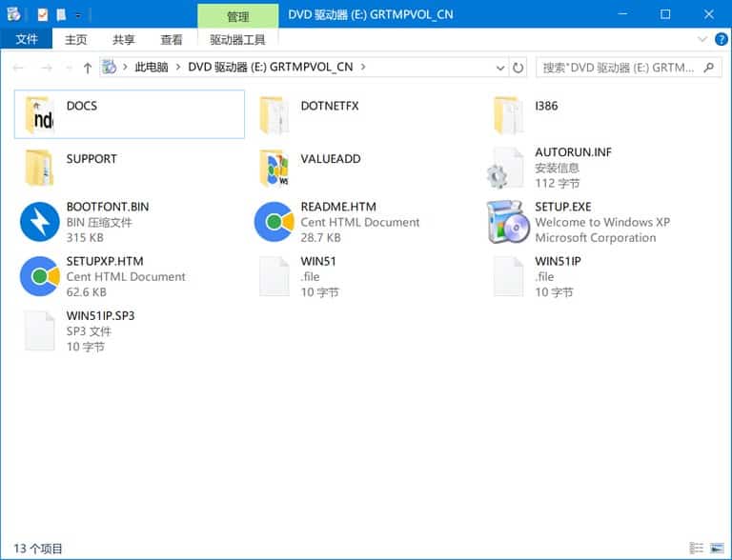Navigate to 此电脑 in breadcrumb

[152, 68]
